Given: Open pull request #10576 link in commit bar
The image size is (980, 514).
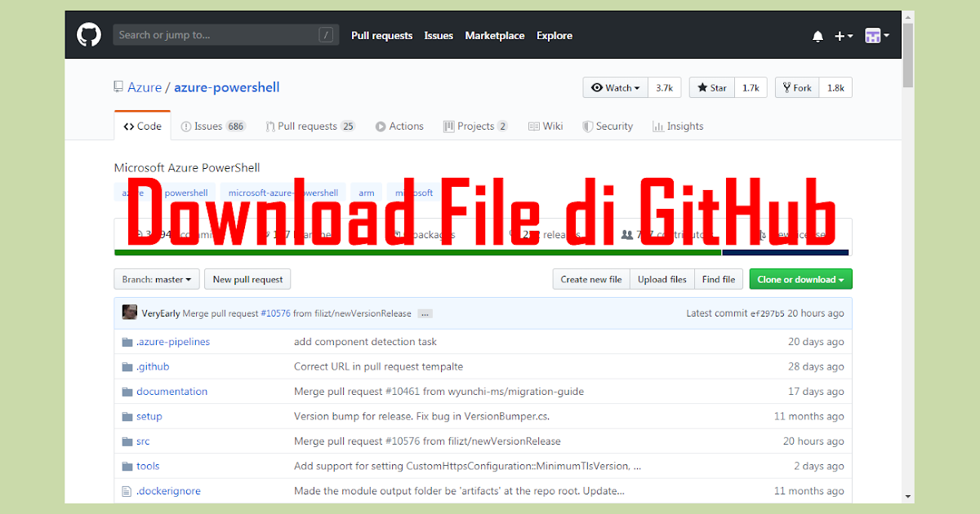Looking at the screenshot, I should [x=275, y=313].
